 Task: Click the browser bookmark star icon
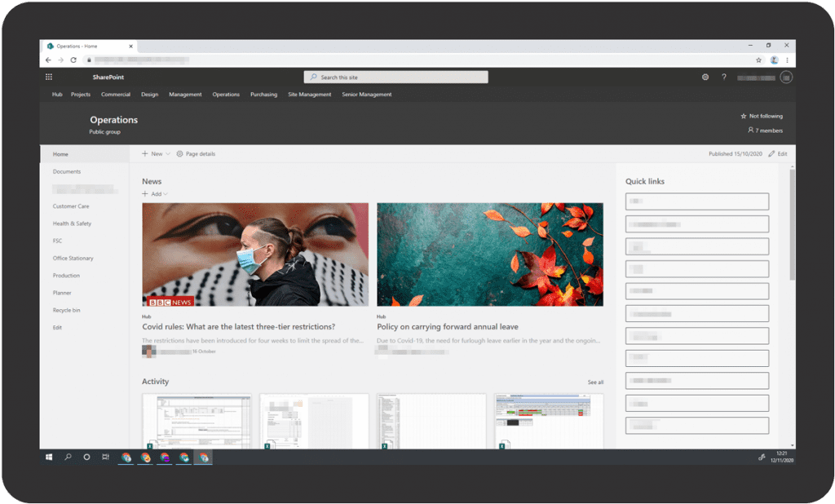click(759, 60)
